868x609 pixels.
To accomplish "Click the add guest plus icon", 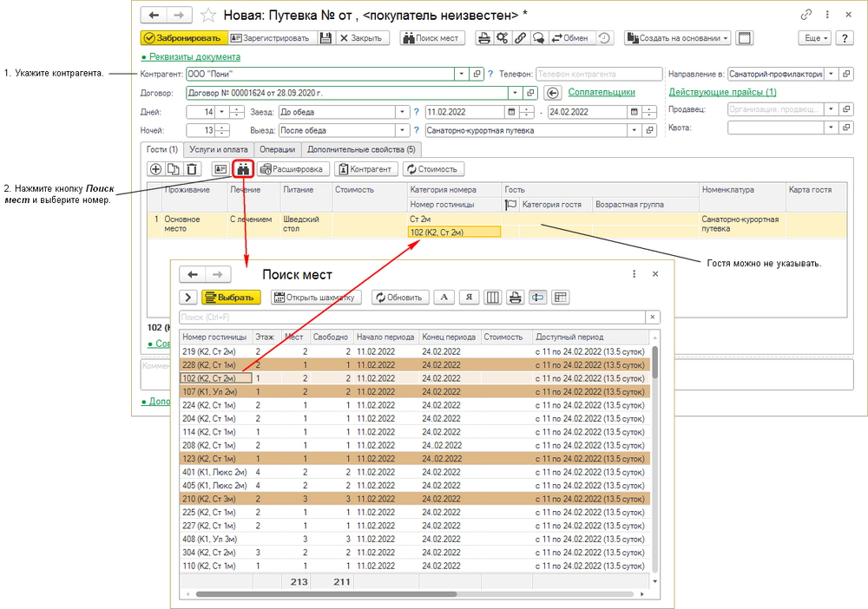I will (155, 169).
